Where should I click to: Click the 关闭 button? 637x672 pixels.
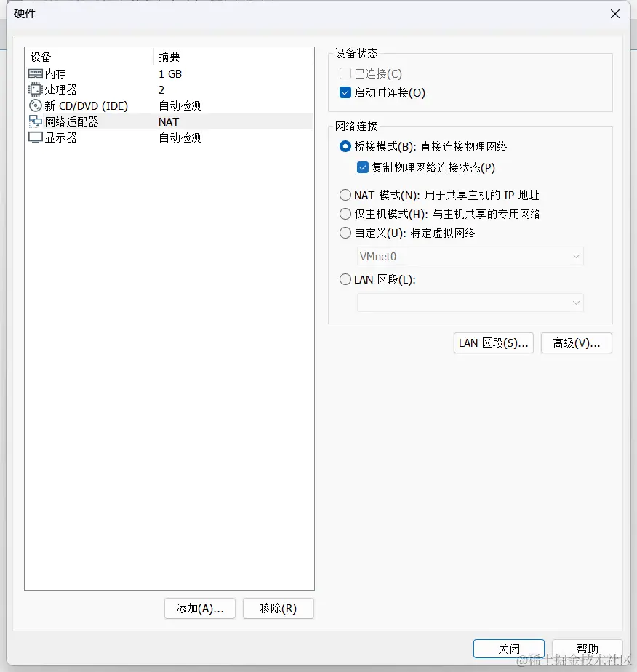click(x=509, y=649)
